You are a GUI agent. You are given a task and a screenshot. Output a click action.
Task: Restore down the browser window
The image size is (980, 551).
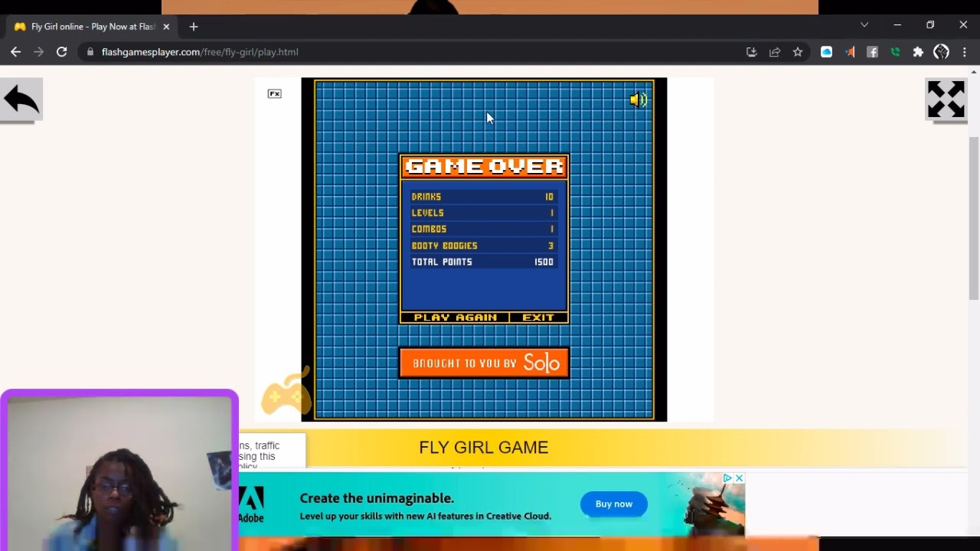click(x=930, y=25)
